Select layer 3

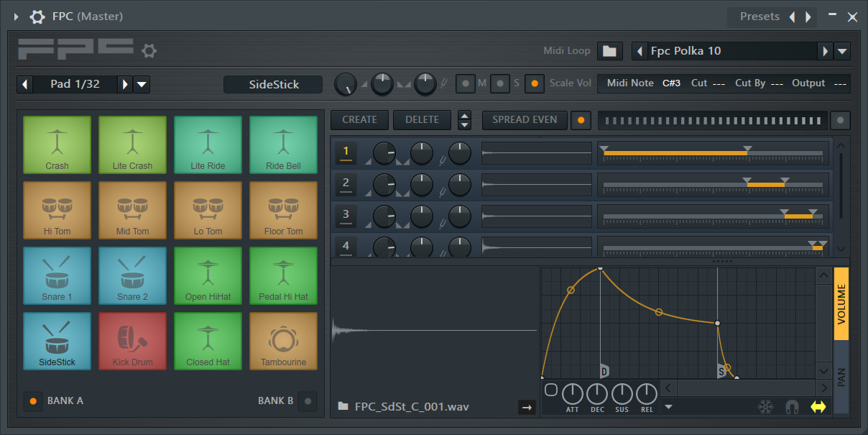pyautogui.click(x=346, y=216)
